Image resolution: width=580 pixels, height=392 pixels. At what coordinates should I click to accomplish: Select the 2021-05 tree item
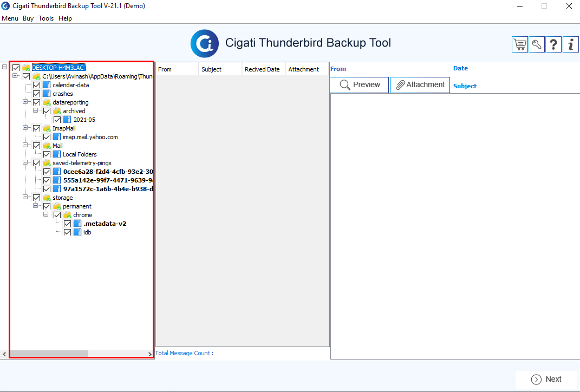(84, 120)
